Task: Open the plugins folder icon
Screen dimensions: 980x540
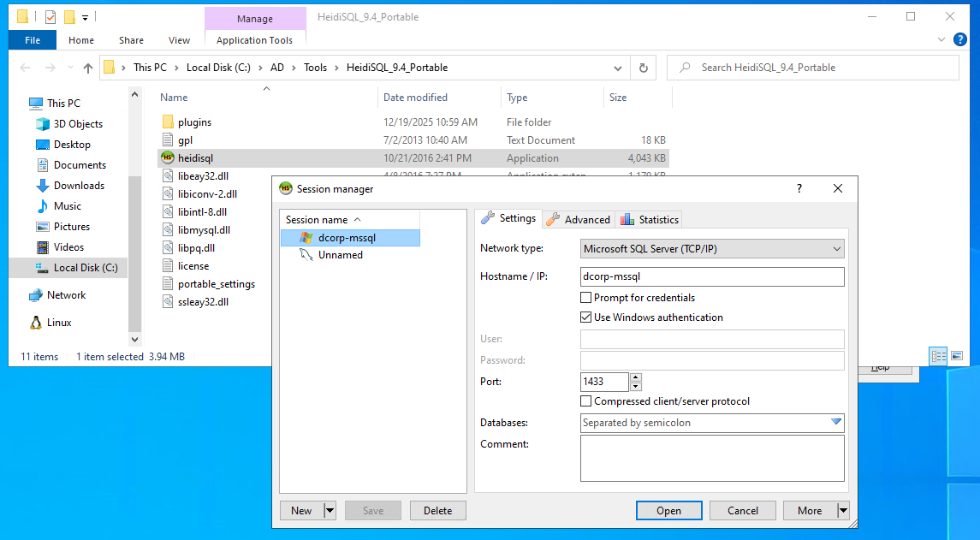Action: (168, 122)
